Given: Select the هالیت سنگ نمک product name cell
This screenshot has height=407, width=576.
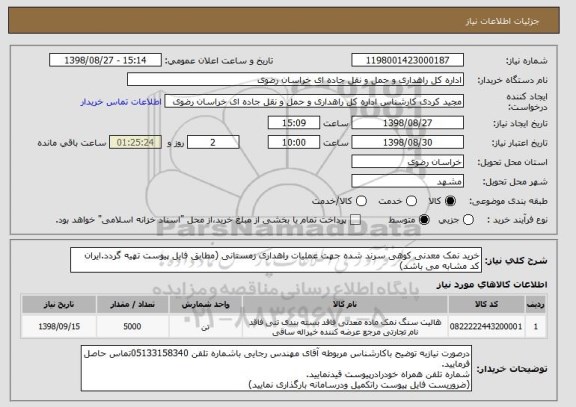Looking at the screenshot, I should click(345, 327).
